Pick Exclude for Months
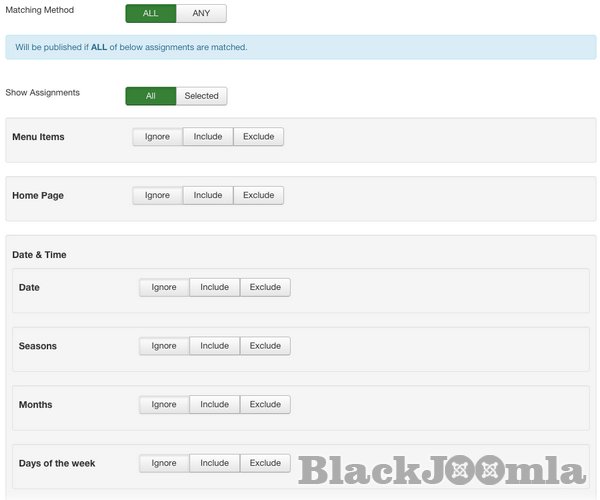 [265, 405]
